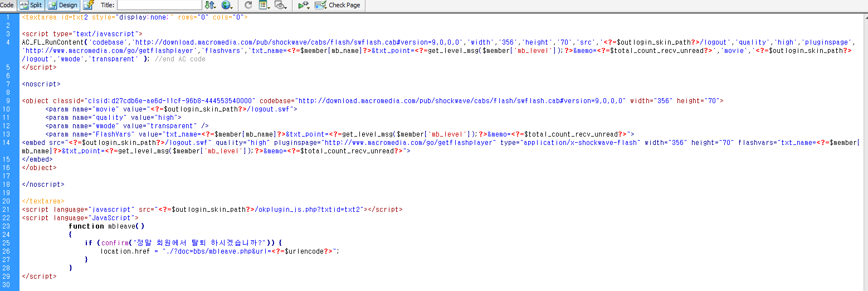Viewport: 868px width, 291px height.
Task: Click the opening noscript tag on line 7
Action: 41,84
